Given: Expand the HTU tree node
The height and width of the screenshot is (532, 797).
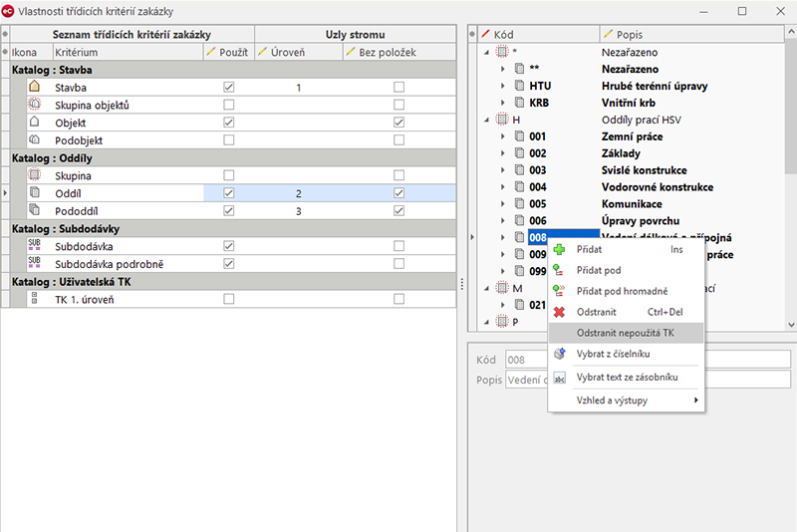Looking at the screenshot, I should (x=503, y=86).
